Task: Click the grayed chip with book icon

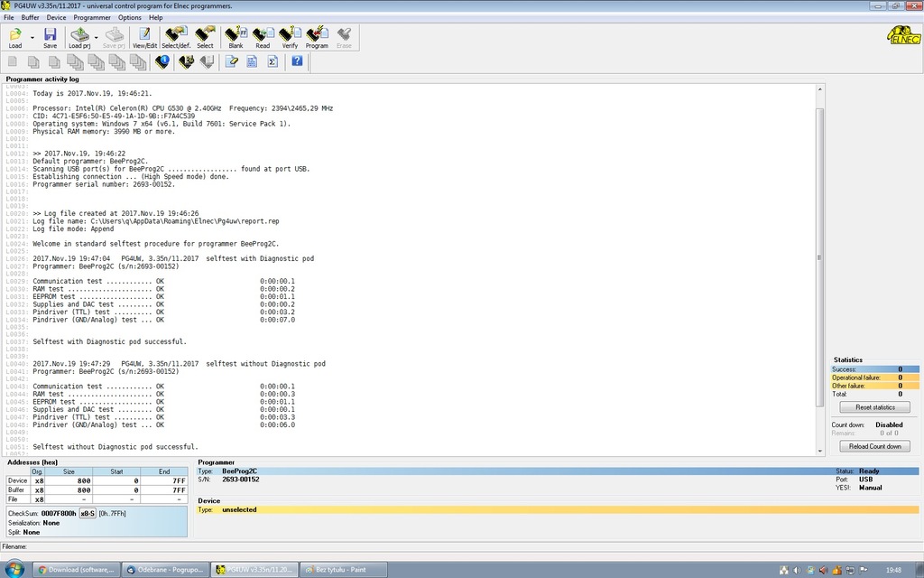Action: click(207, 61)
